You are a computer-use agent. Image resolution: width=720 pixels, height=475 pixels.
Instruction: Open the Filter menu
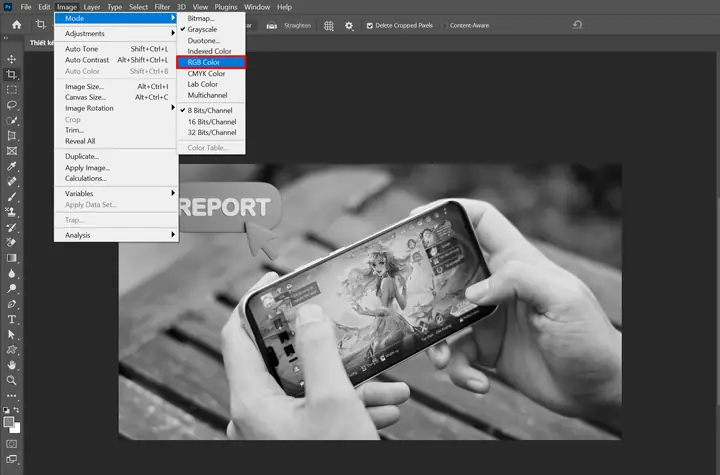tap(162, 7)
